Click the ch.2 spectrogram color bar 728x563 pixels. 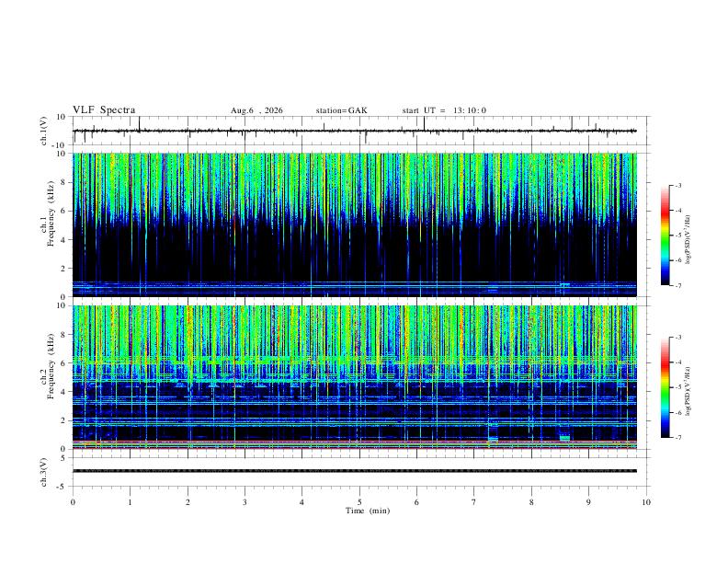(x=665, y=387)
